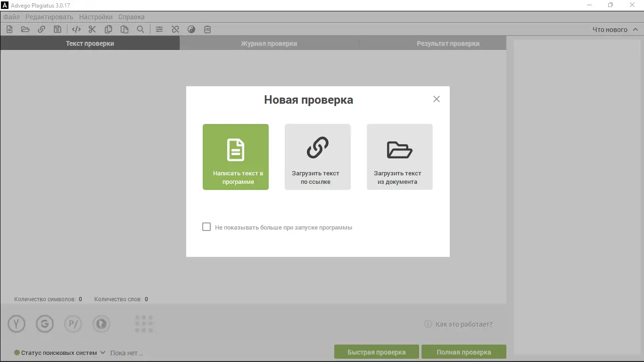This screenshot has height=362, width=644.
Task: Open the Файл menu
Action: 11,17
